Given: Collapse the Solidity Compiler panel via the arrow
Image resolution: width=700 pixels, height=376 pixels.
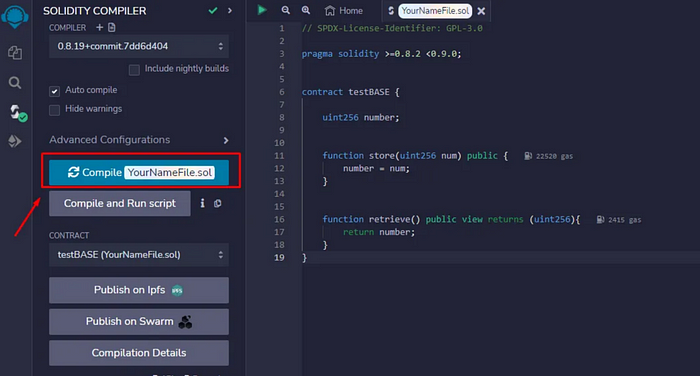Looking at the screenshot, I should click(230, 10).
